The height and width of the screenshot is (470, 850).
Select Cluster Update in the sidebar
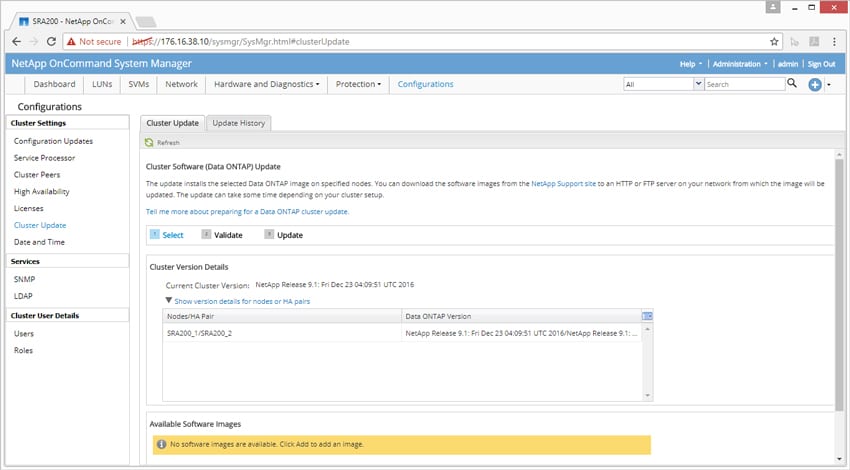pos(40,225)
